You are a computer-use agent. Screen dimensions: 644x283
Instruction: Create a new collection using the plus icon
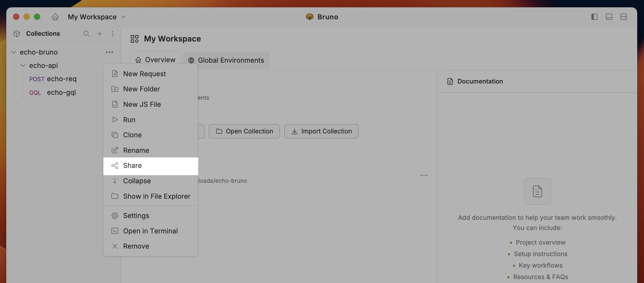pos(99,33)
